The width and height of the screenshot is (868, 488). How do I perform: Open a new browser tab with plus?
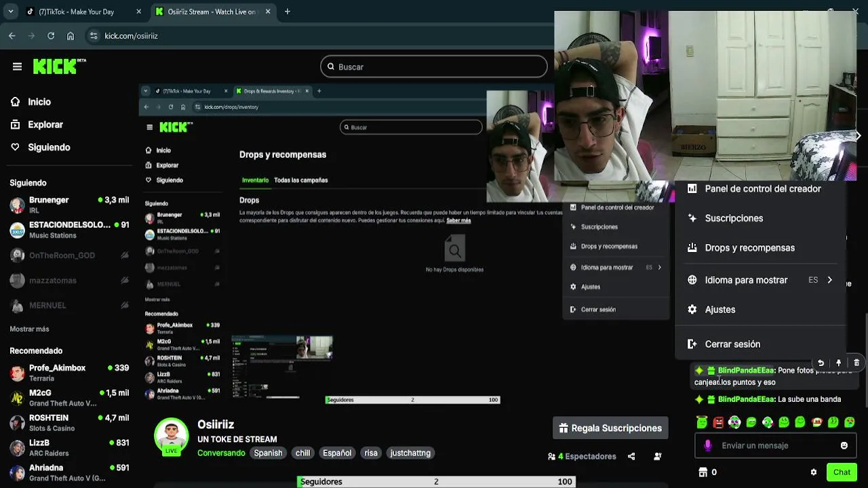point(288,12)
